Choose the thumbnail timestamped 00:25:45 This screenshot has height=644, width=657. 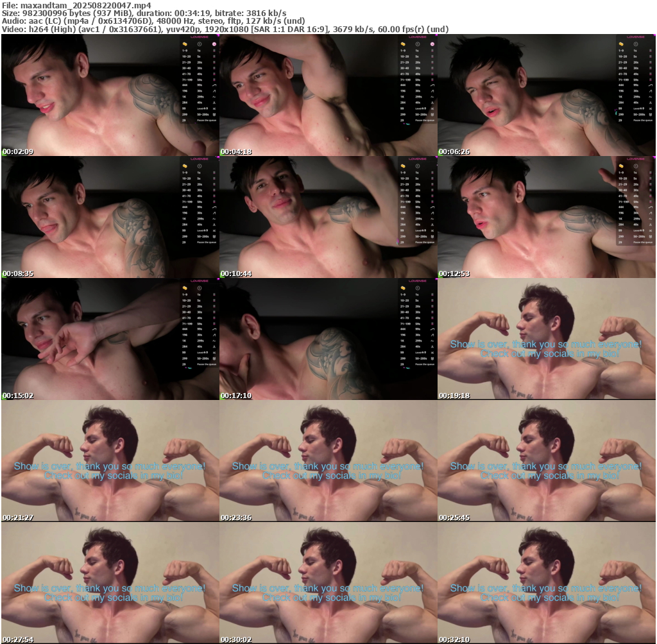click(x=547, y=461)
